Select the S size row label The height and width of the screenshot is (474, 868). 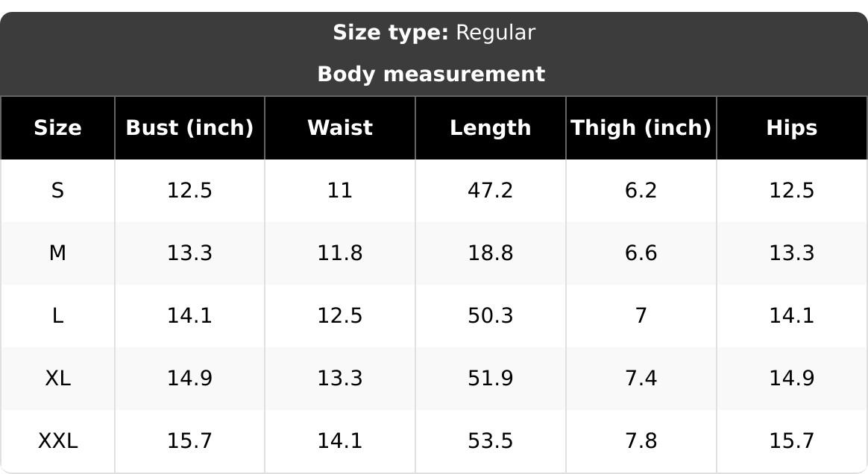pyautogui.click(x=57, y=191)
